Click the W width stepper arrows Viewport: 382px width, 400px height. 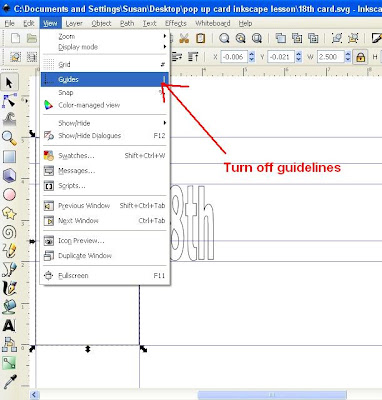(x=348, y=57)
